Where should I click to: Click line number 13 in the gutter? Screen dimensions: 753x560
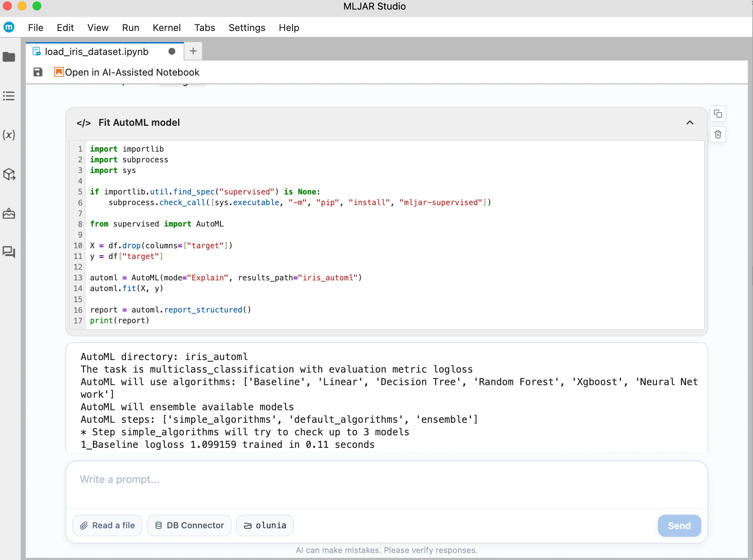pos(78,277)
